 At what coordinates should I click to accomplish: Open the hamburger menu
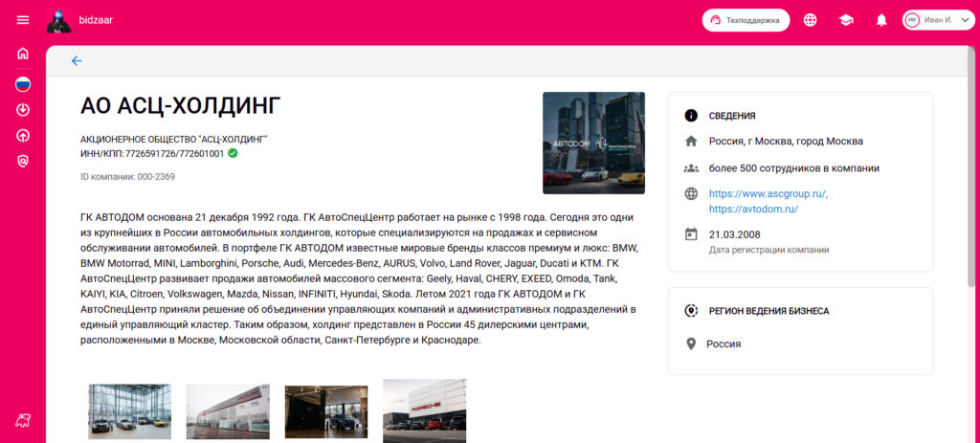click(x=23, y=20)
